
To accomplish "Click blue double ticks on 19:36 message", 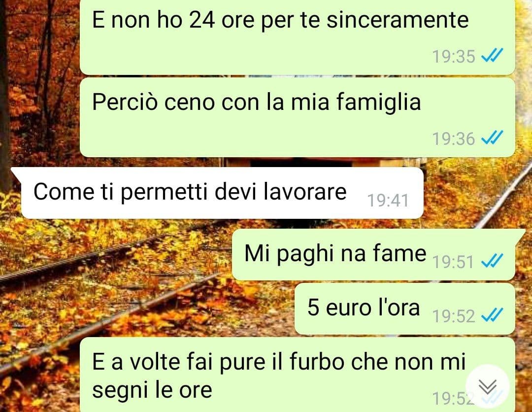I will (x=492, y=137).
